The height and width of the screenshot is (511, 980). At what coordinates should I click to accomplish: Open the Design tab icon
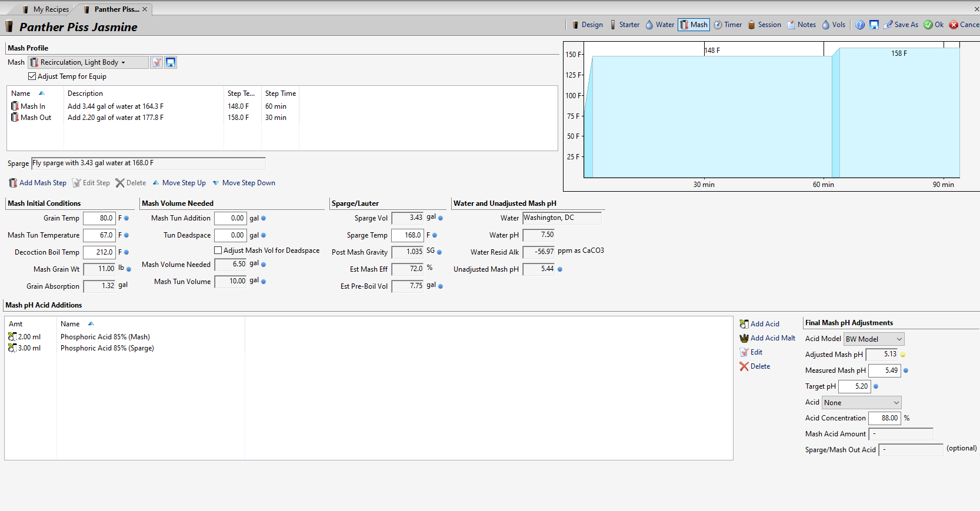coord(575,25)
